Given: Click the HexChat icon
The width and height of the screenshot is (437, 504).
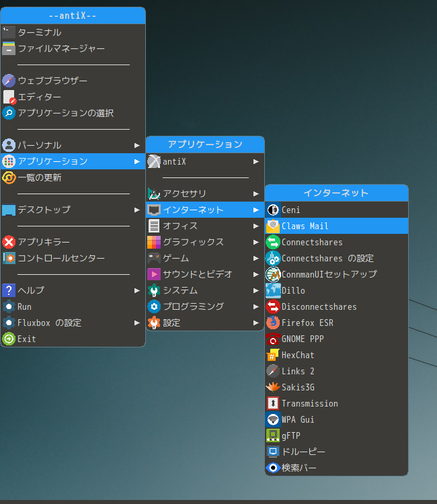Looking at the screenshot, I should [x=273, y=355].
